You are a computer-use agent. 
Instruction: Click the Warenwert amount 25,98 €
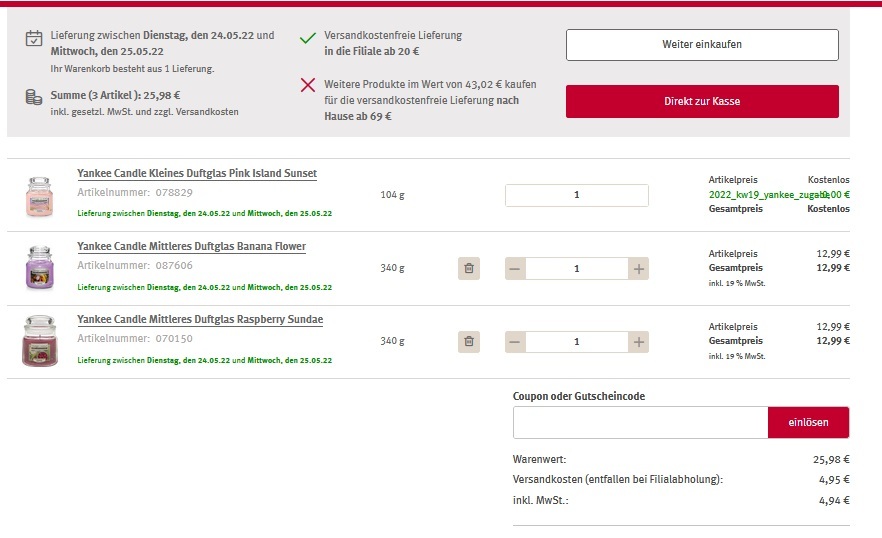[x=831, y=460]
